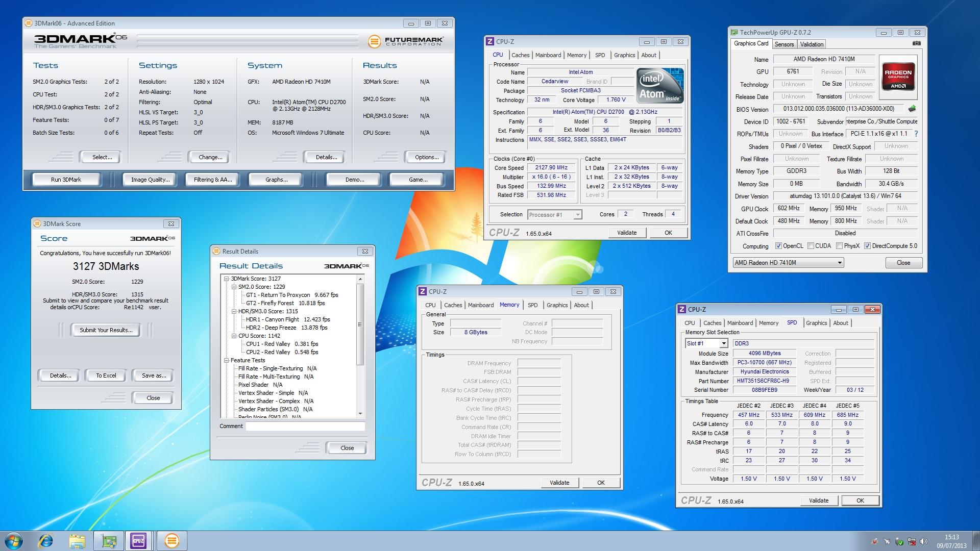The image size is (980, 551).
Task: Click the GPU-Z taskbar icon
Action: click(109, 541)
